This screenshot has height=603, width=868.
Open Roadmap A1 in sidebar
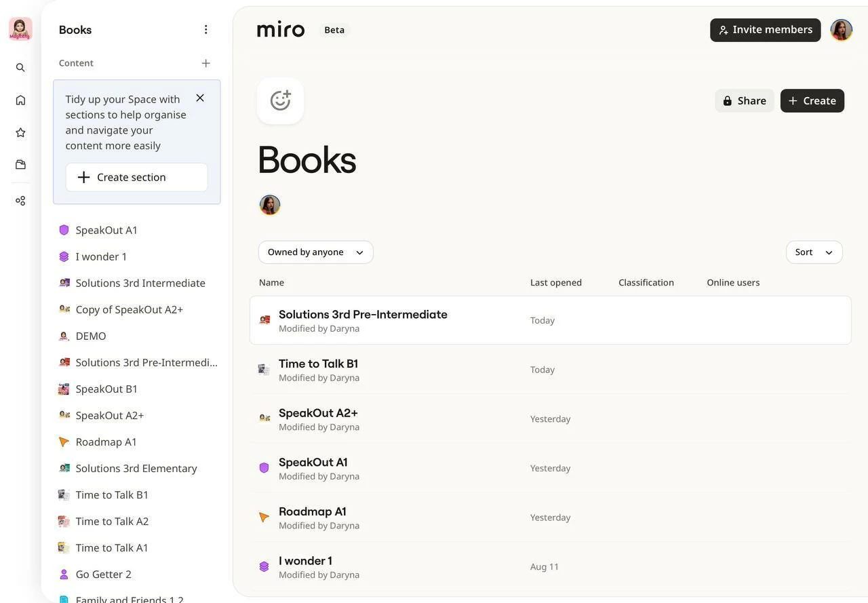[x=137, y=442]
